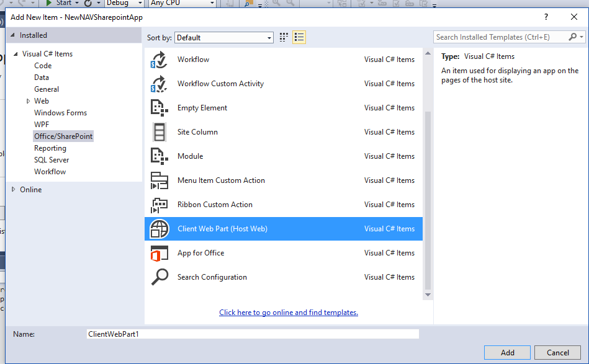The height and width of the screenshot is (364, 589).
Task: Select the Workflow template icon
Action: (x=159, y=60)
